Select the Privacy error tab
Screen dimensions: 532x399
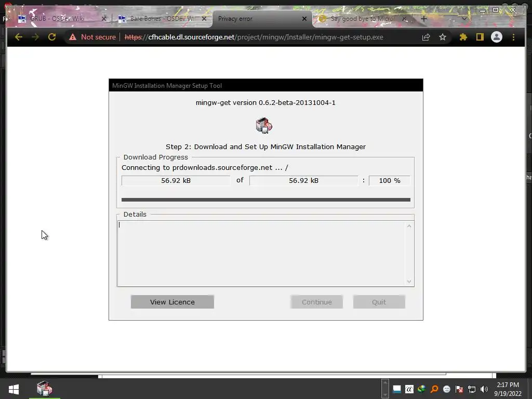(x=235, y=19)
